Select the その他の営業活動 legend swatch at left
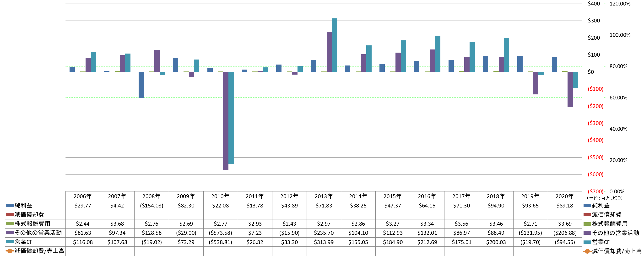The width and height of the screenshot is (644, 256). (10, 233)
